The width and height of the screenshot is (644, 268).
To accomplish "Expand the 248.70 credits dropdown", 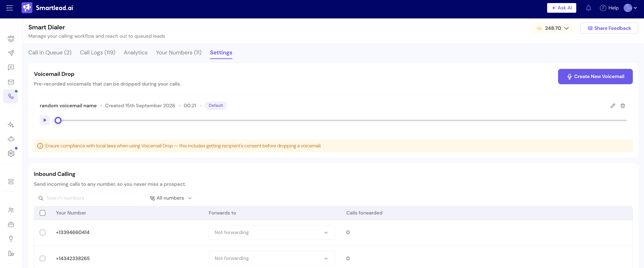I will pyautogui.click(x=553, y=28).
